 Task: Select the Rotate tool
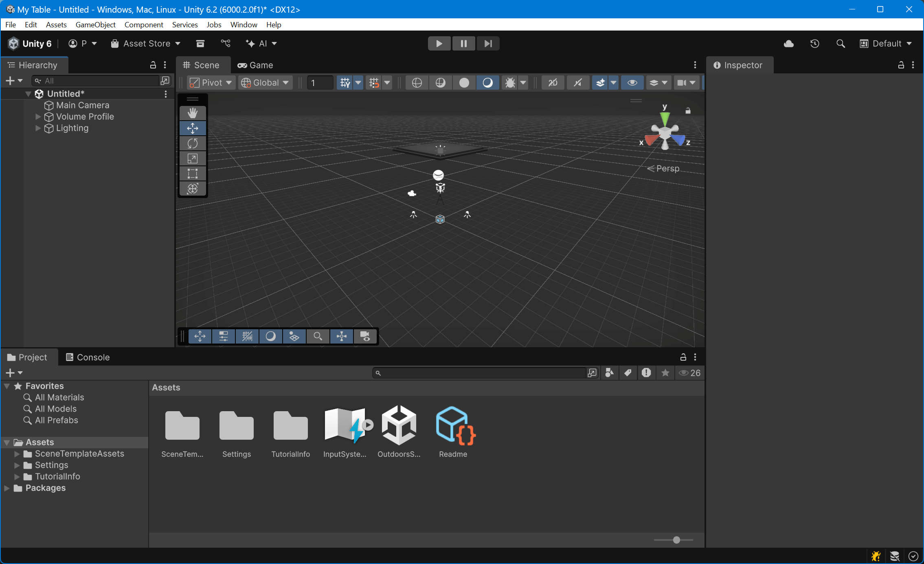click(193, 143)
